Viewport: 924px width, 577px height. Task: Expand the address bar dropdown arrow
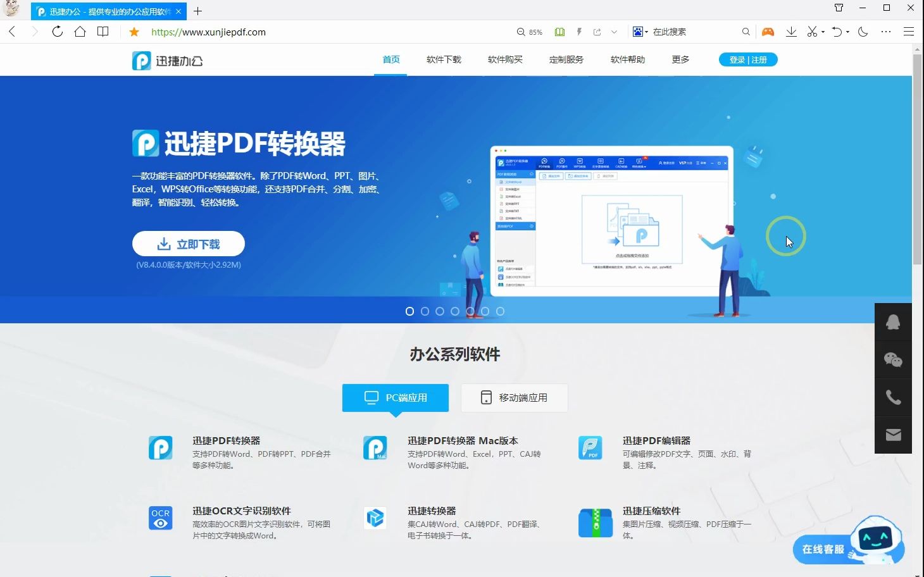point(614,32)
